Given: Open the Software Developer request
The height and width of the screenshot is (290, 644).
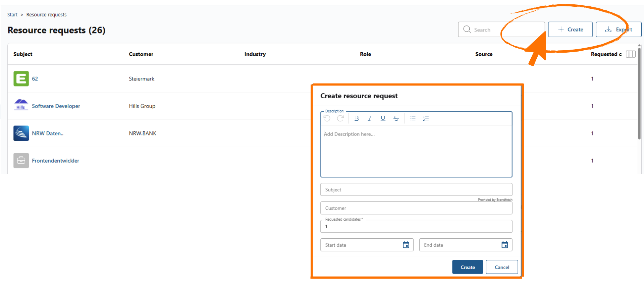Looking at the screenshot, I should (56, 106).
